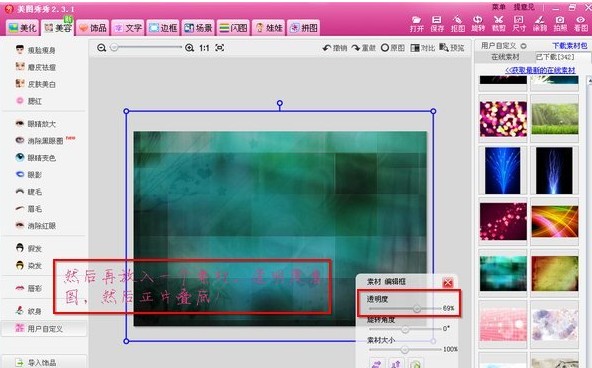Set zoom to 1:1 actual size
592x368 pixels.
tap(204, 48)
